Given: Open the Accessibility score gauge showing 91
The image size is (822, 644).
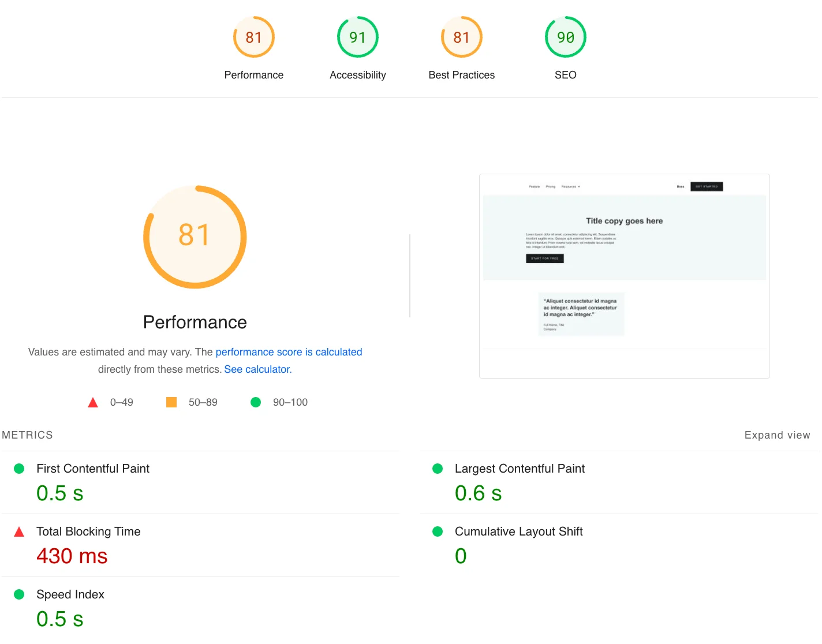Looking at the screenshot, I should click(358, 38).
